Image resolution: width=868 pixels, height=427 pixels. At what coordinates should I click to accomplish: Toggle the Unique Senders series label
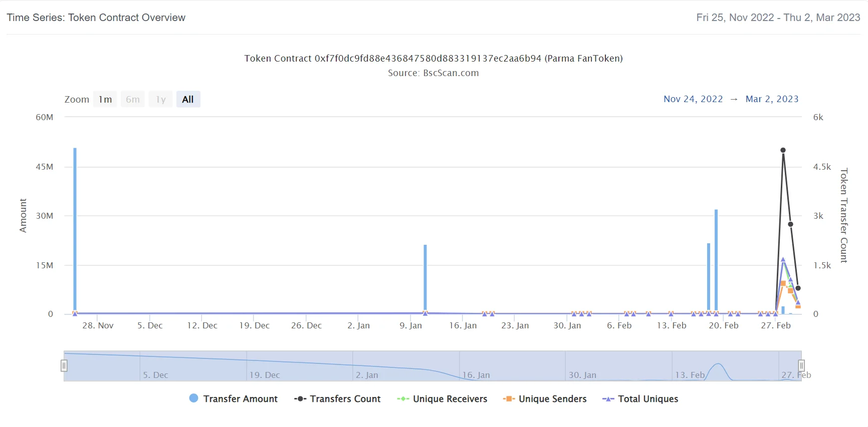pos(552,399)
